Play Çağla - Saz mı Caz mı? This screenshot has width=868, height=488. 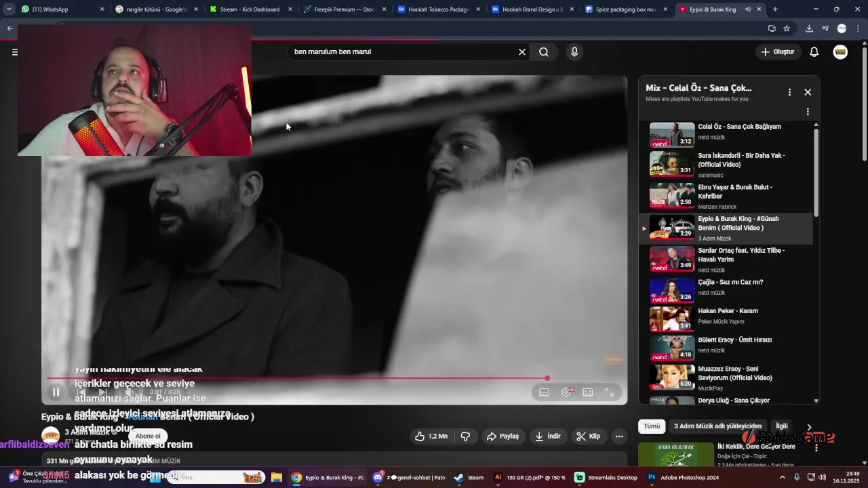point(726,289)
